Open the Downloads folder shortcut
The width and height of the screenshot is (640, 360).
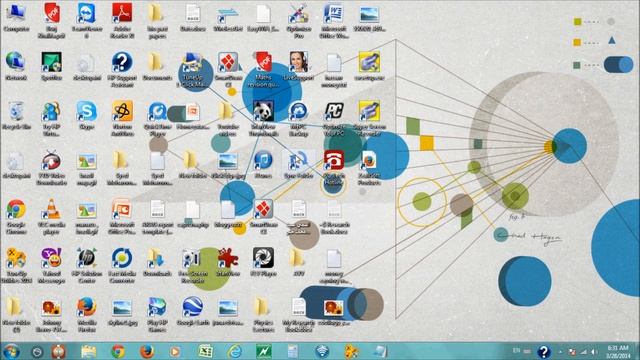157,262
